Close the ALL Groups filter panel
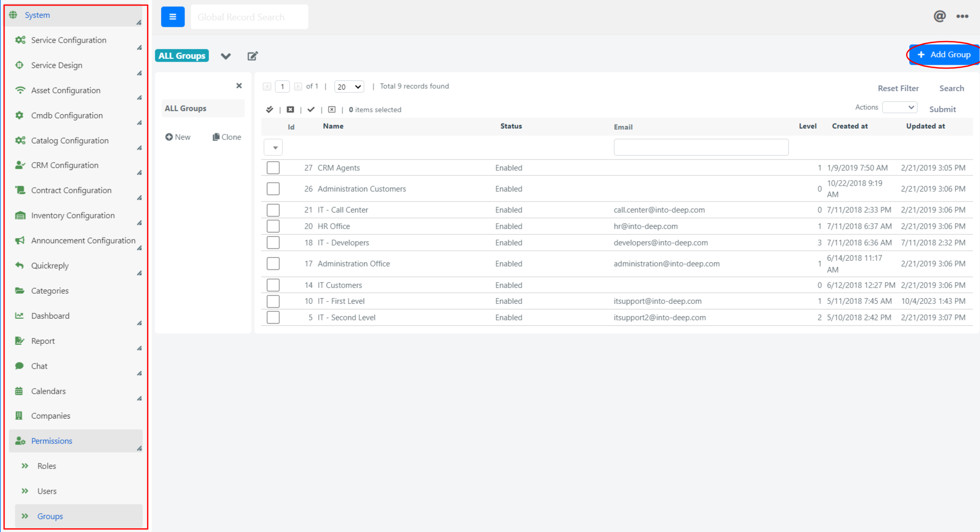This screenshot has width=980, height=532. 239,86
